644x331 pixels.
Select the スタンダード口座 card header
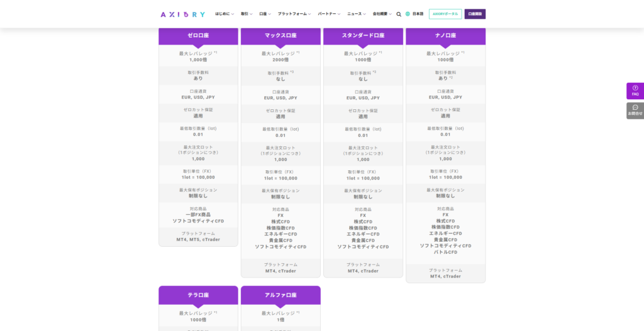363,36
